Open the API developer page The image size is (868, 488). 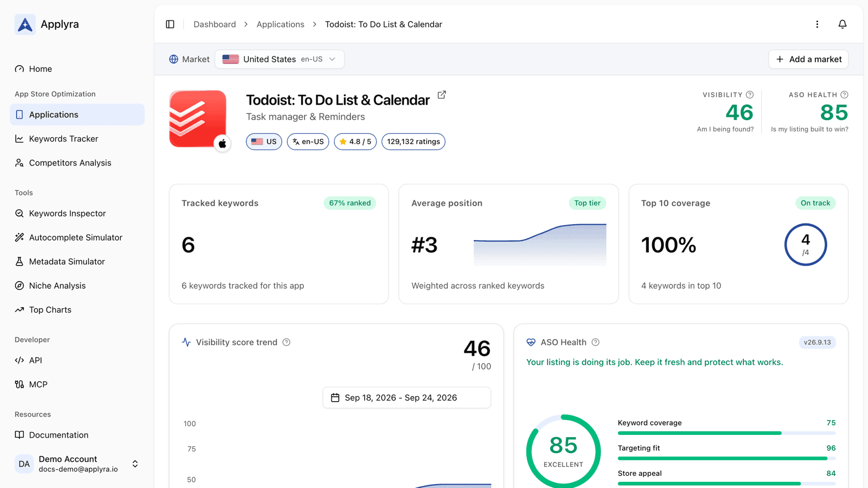tap(77, 360)
